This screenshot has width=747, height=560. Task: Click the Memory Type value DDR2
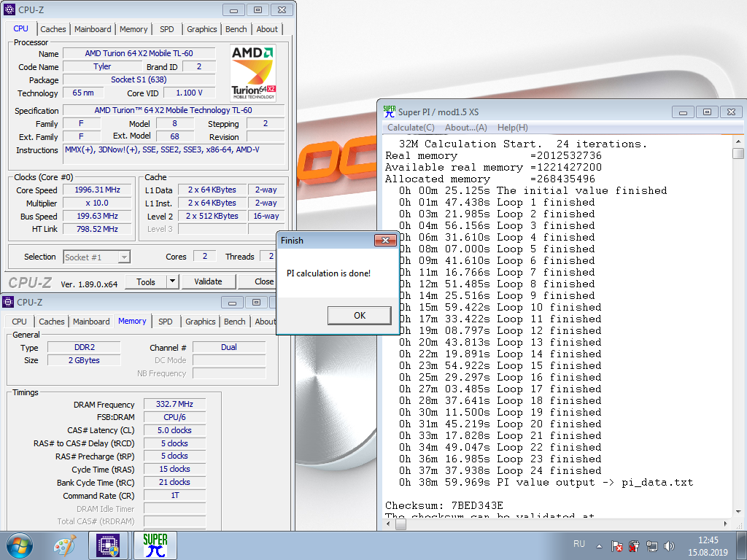85,347
